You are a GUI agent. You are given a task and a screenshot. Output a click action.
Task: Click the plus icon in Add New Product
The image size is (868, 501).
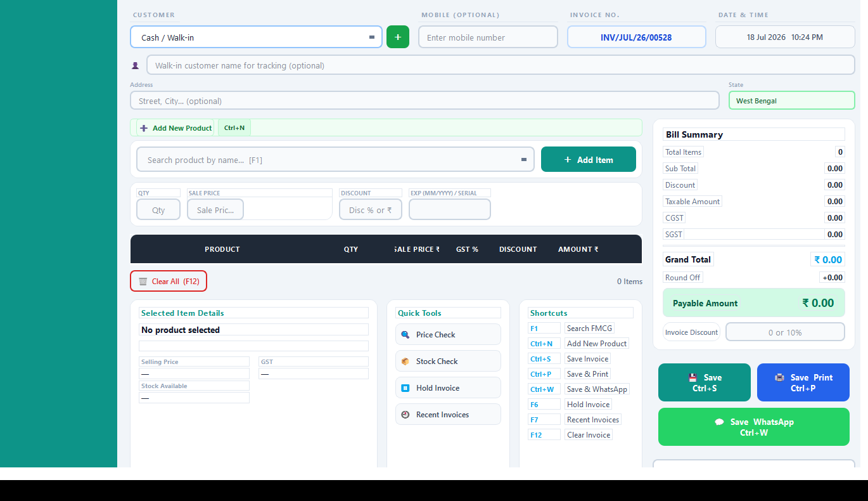144,128
